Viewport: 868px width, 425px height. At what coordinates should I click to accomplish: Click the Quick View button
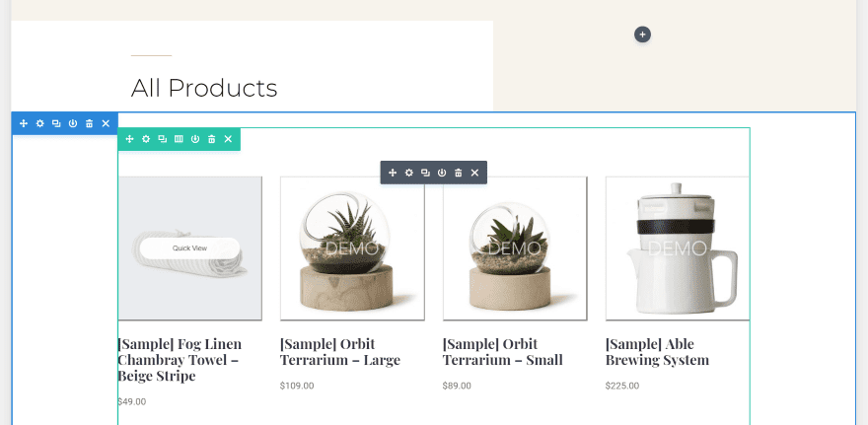coord(189,248)
